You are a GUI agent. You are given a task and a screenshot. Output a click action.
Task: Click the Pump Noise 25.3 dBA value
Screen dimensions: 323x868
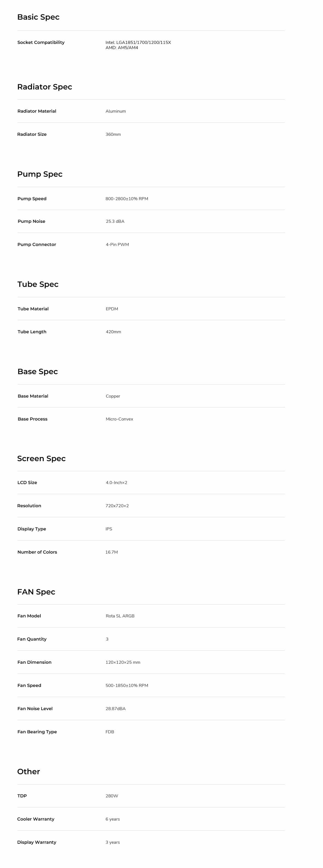coord(115,221)
